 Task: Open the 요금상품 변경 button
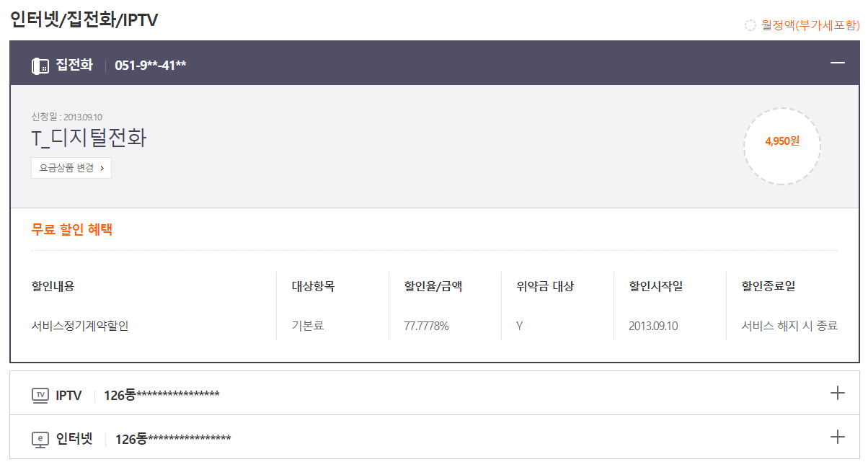coord(71,168)
